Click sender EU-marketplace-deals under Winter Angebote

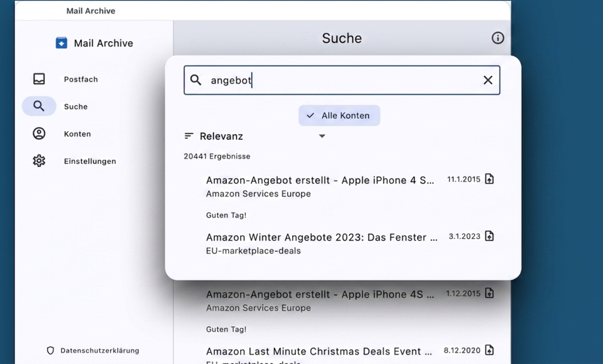click(x=253, y=251)
